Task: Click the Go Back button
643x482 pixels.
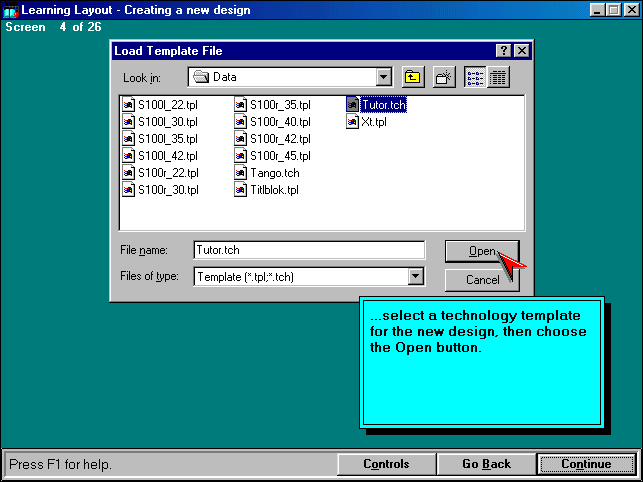Action: point(486,464)
